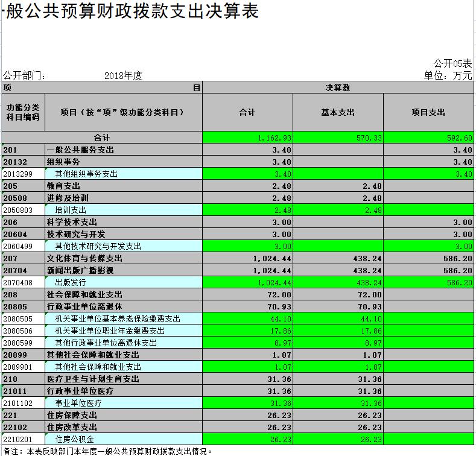
Task: Select the total project expenditure cell 592.60
Action: (428, 138)
